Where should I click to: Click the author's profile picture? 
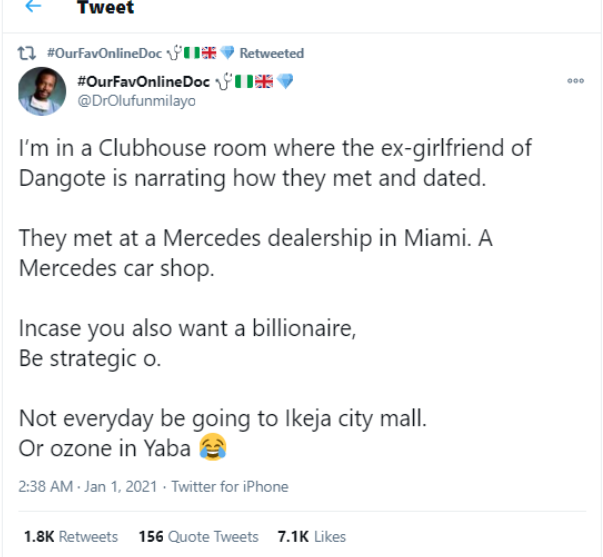coord(43,93)
